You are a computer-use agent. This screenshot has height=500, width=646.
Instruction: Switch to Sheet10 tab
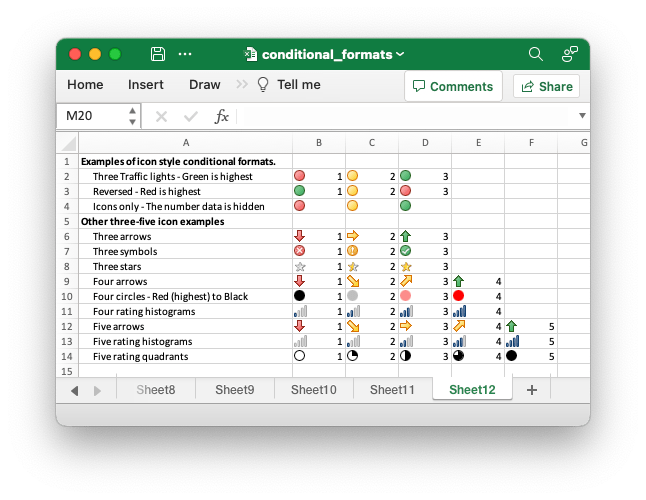(314, 390)
